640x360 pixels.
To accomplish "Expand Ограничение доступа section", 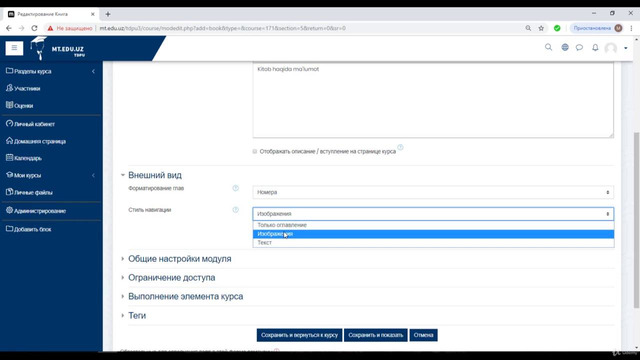I will [x=171, y=278].
